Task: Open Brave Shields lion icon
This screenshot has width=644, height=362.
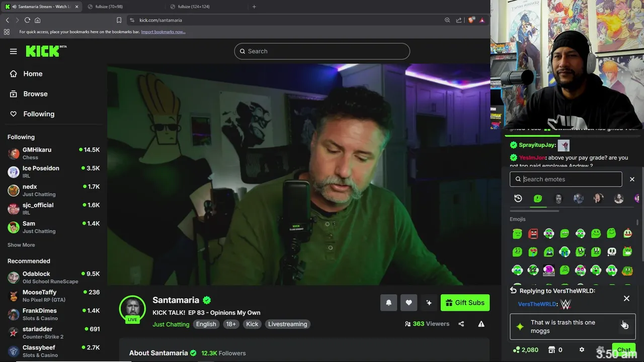Action: coord(471,20)
